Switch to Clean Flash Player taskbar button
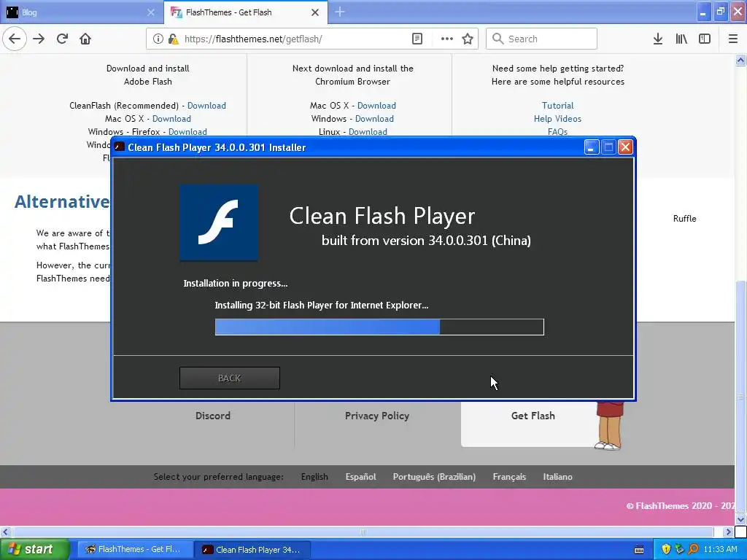 point(253,549)
